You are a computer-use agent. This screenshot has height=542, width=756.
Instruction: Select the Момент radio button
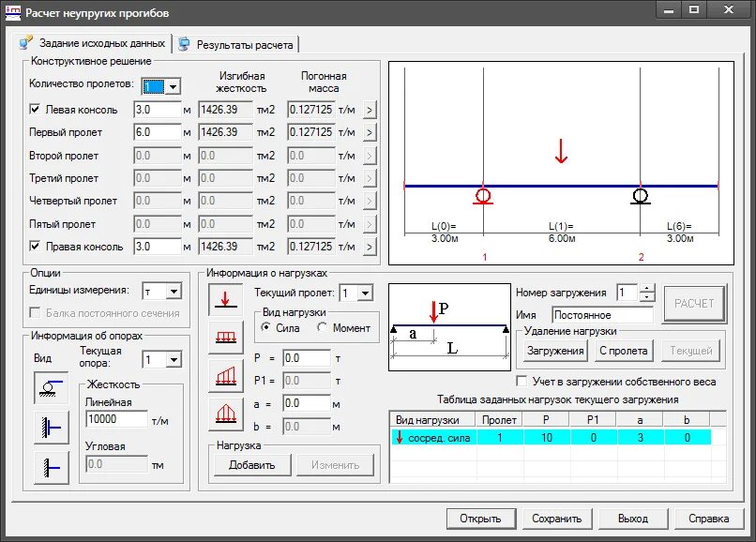click(322, 327)
